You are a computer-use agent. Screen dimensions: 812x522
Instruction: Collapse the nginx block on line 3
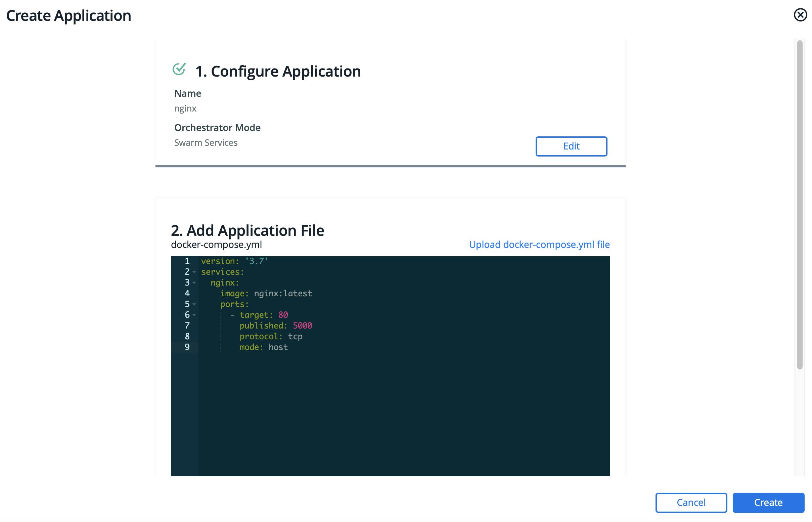click(194, 283)
